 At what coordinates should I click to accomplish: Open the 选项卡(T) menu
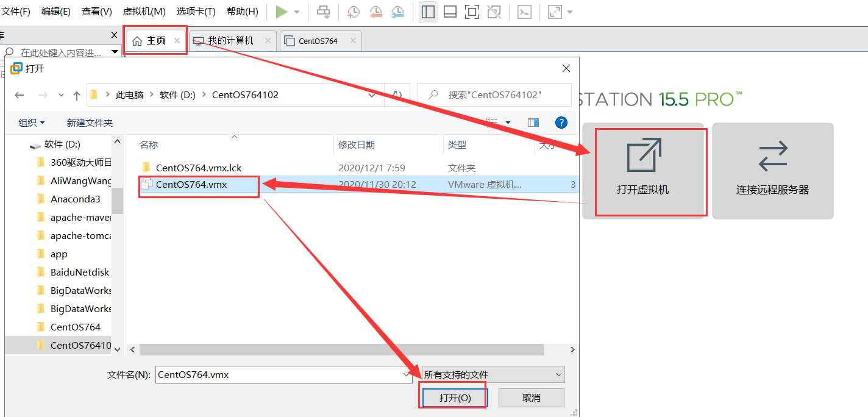pyautogui.click(x=196, y=12)
